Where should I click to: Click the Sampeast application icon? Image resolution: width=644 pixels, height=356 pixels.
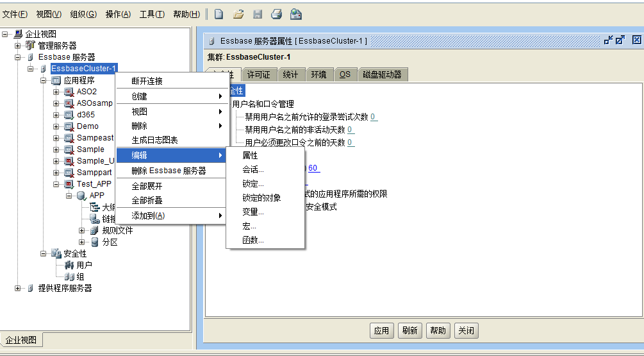69,138
